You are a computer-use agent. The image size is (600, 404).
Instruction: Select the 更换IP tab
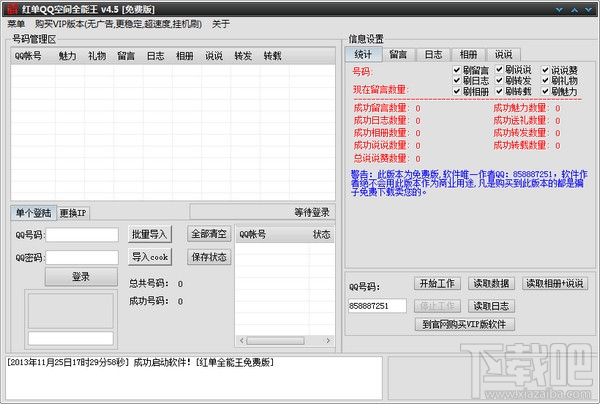73,213
